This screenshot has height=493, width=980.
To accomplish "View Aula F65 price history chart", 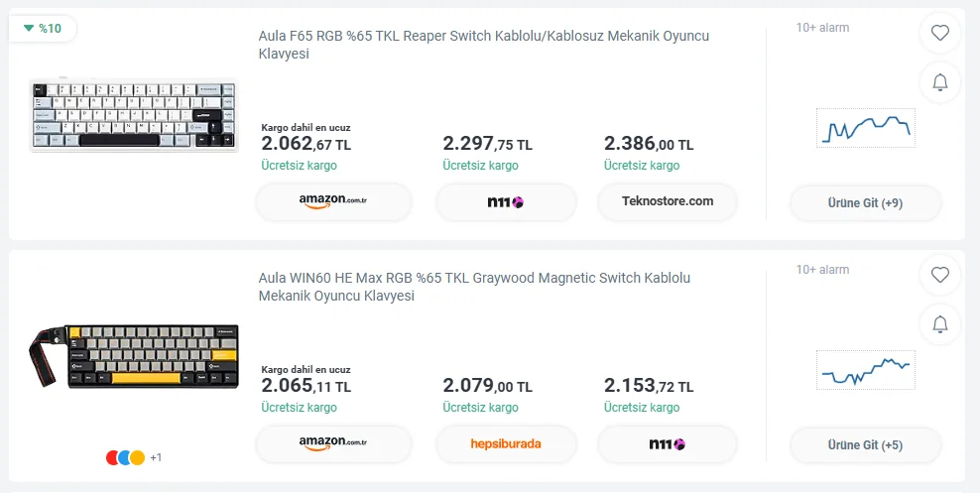I will coord(866,128).
